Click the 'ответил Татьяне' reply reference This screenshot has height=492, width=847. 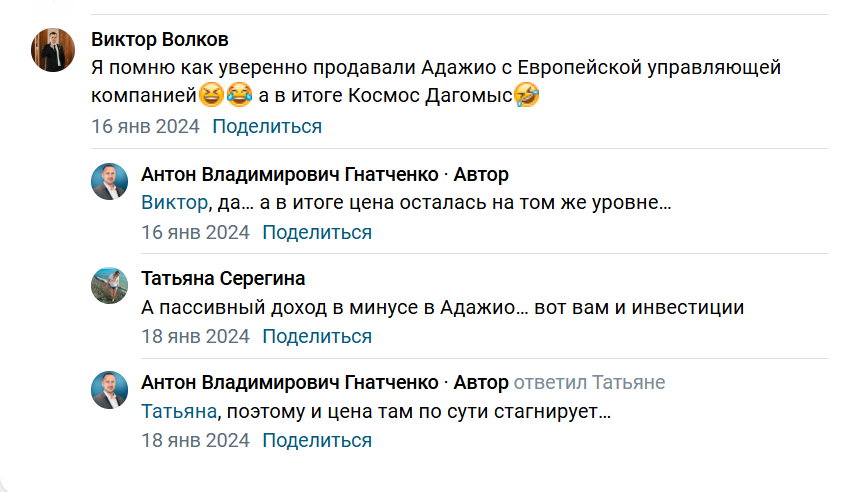589,383
